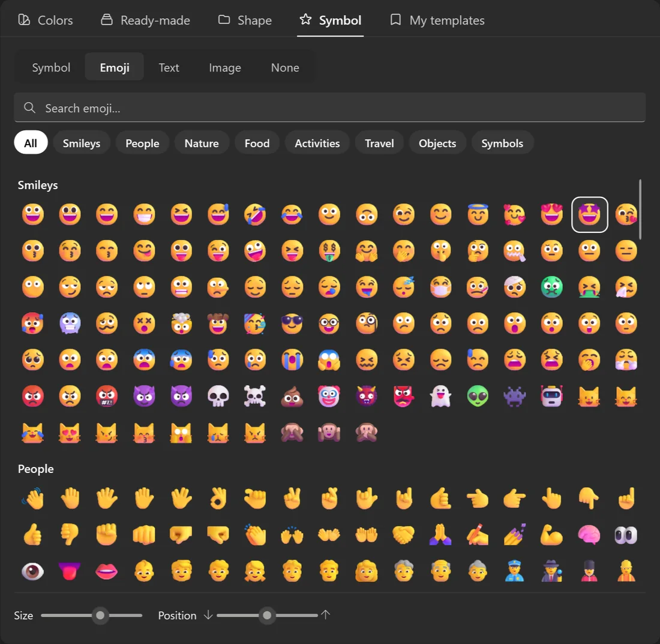
Task: Choose the green alien emoji
Action: click(x=478, y=396)
